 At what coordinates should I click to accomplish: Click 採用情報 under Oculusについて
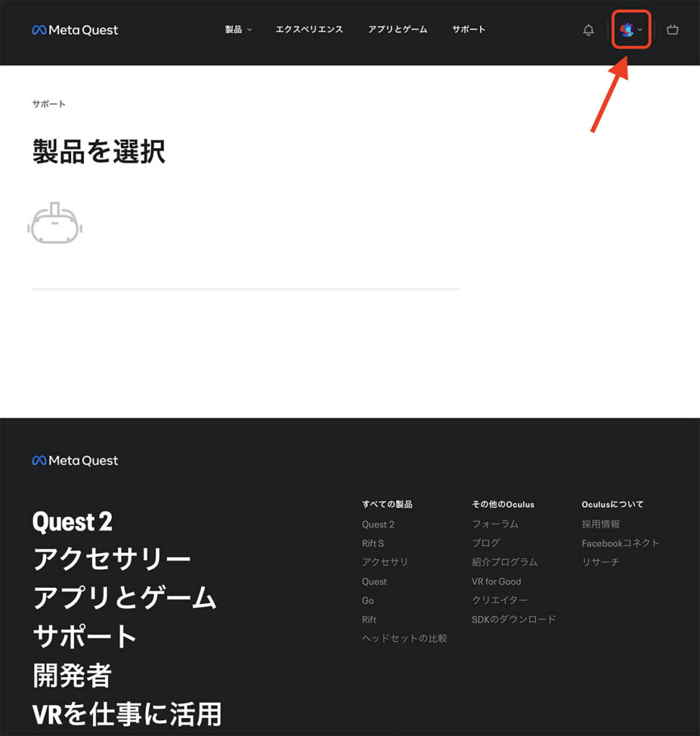601,524
